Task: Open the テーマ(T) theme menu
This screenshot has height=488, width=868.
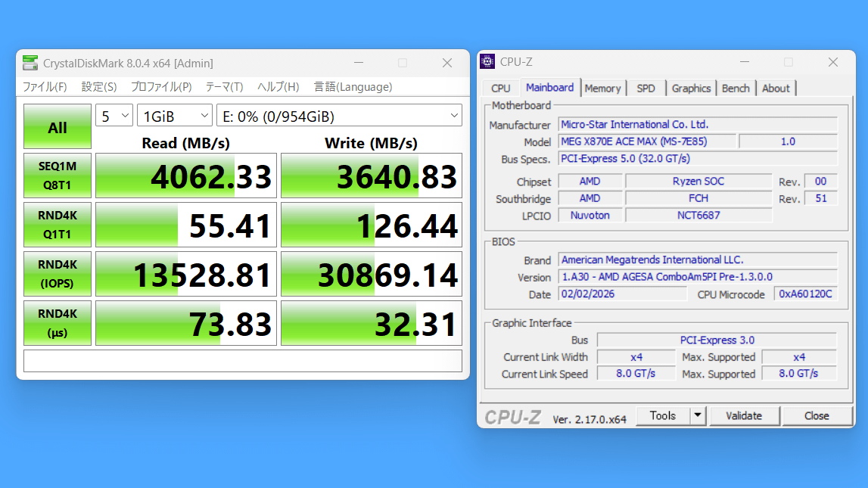Action: tap(224, 87)
